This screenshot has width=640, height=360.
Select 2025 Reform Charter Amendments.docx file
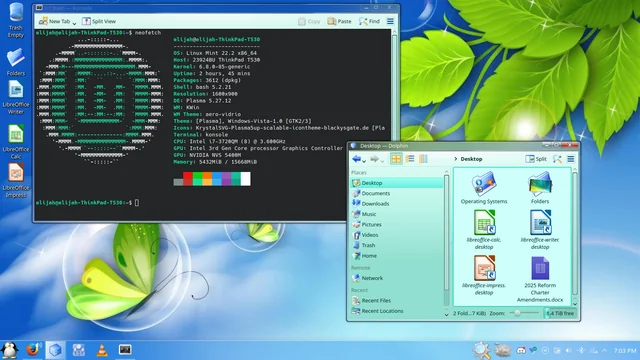tap(540, 280)
